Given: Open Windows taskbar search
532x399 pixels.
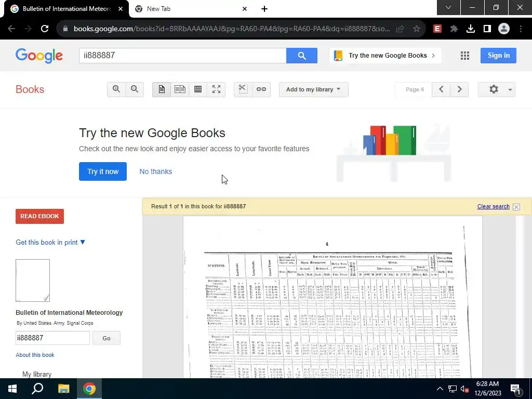Looking at the screenshot, I should point(37,389).
